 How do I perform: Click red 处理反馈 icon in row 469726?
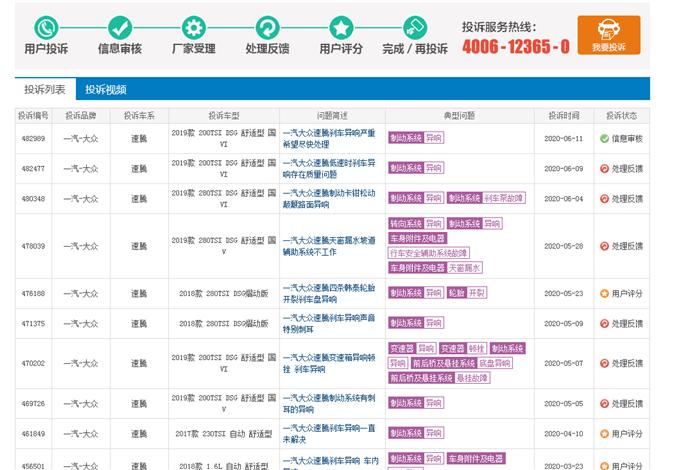(604, 403)
